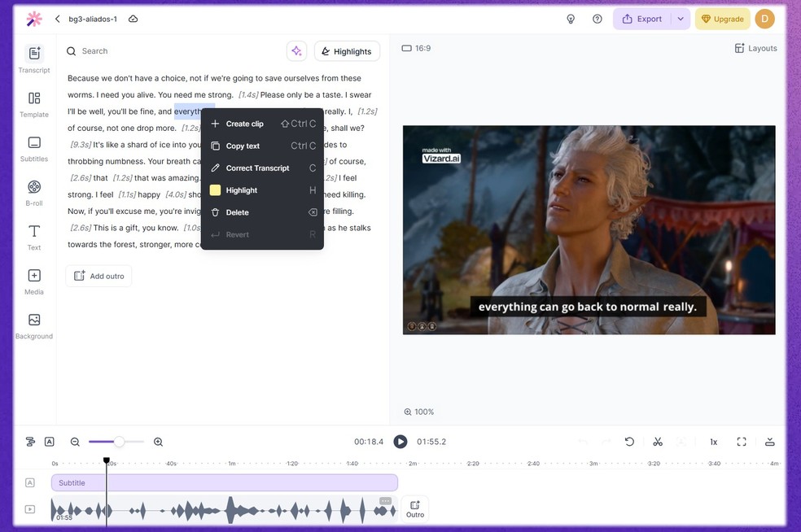The height and width of the screenshot is (532, 801).
Task: Click transcript word "Because"
Action: (x=83, y=78)
